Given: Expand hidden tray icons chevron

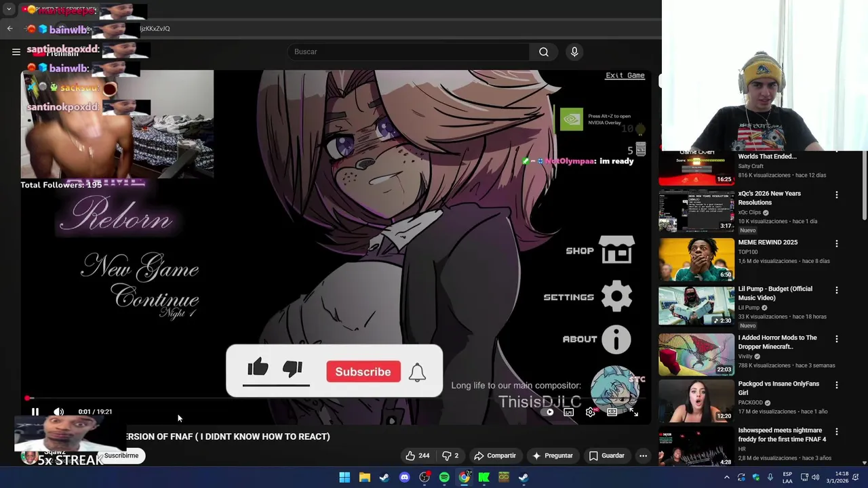Looking at the screenshot, I should (x=726, y=477).
